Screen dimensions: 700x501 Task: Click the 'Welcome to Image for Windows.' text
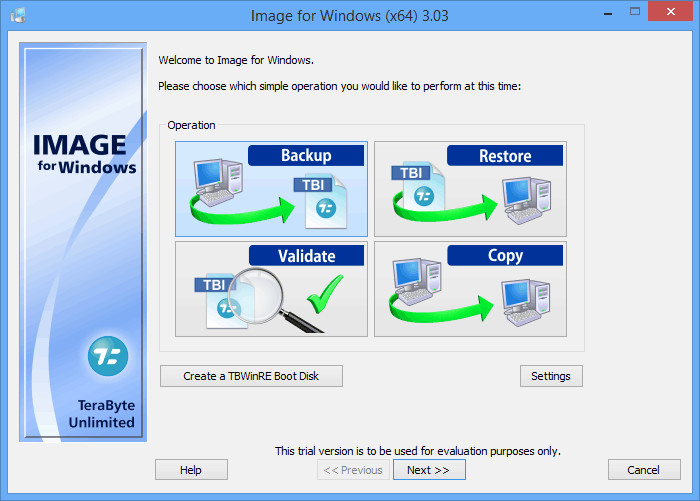pos(236,60)
